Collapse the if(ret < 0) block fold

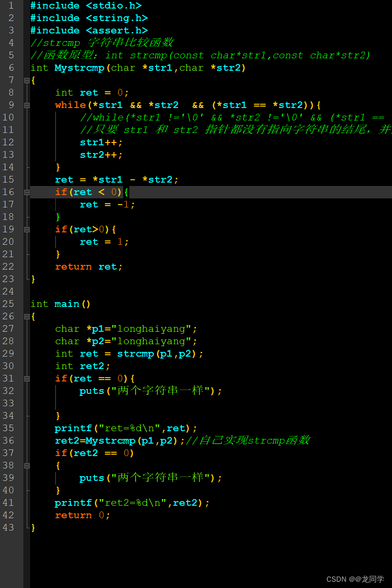[x=27, y=192]
